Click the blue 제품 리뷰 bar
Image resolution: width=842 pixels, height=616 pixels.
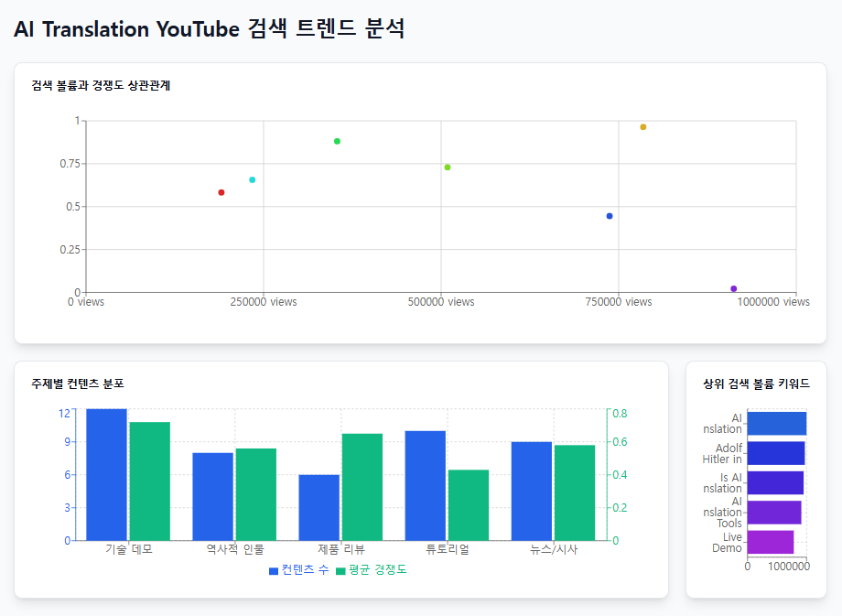coord(319,507)
